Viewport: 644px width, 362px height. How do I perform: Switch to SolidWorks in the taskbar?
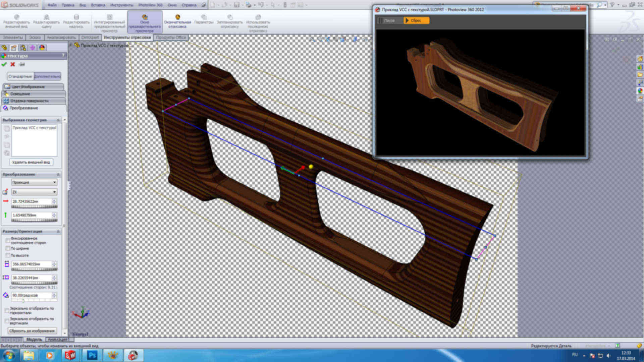[x=70, y=355]
